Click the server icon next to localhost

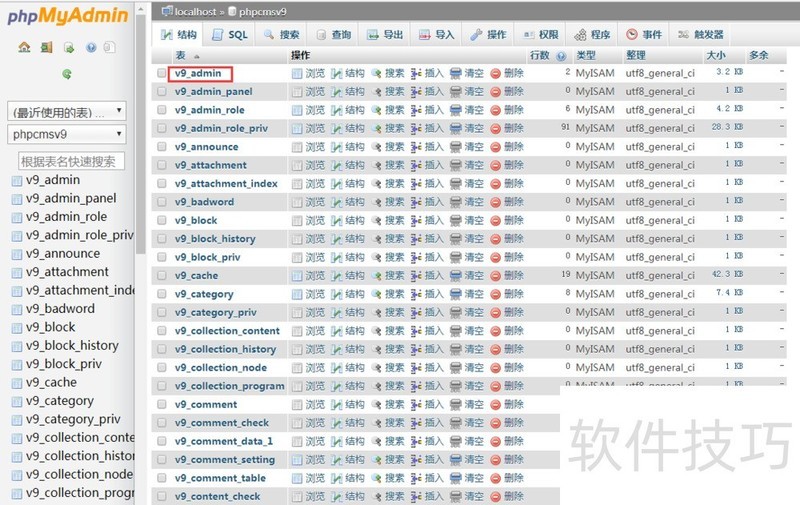click(x=167, y=11)
